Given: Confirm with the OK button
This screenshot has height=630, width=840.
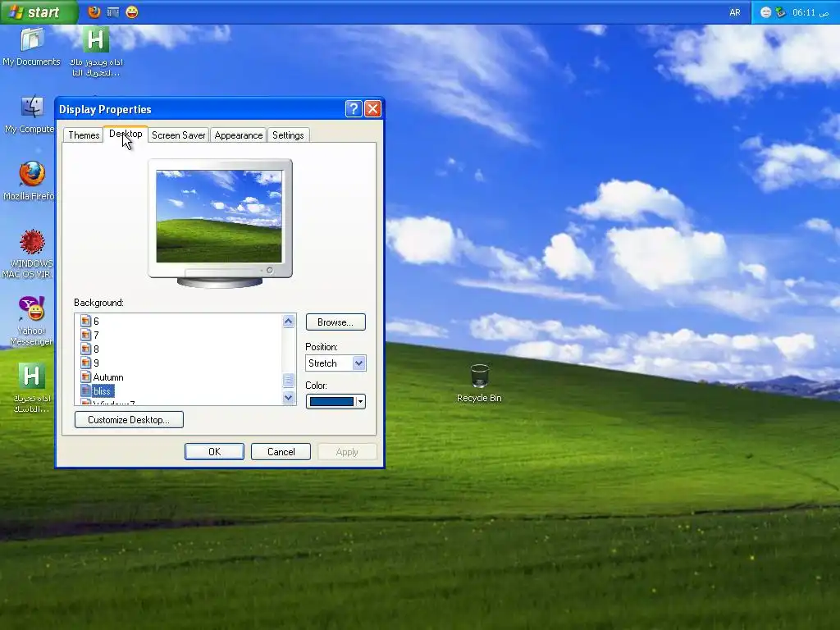Looking at the screenshot, I should tap(214, 452).
